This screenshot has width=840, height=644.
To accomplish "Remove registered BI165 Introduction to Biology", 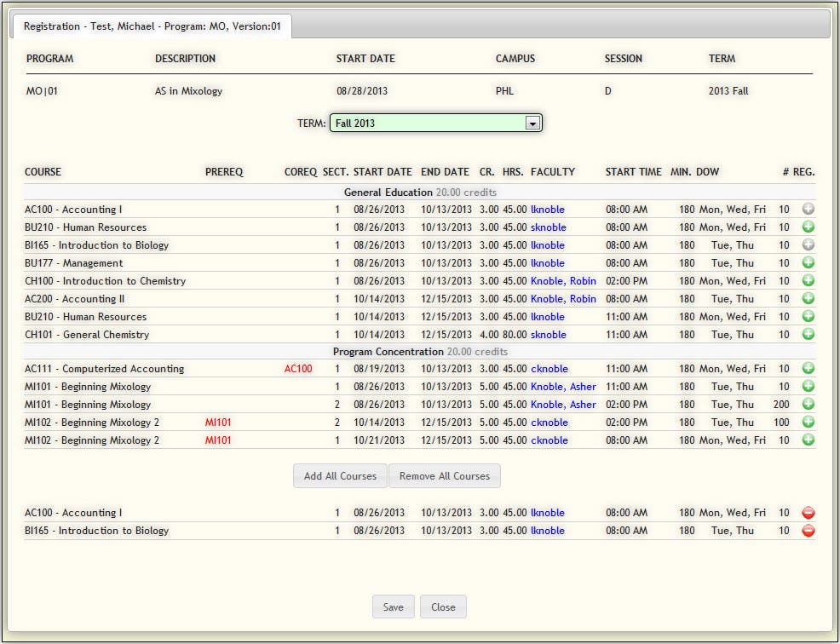I will 808,531.
